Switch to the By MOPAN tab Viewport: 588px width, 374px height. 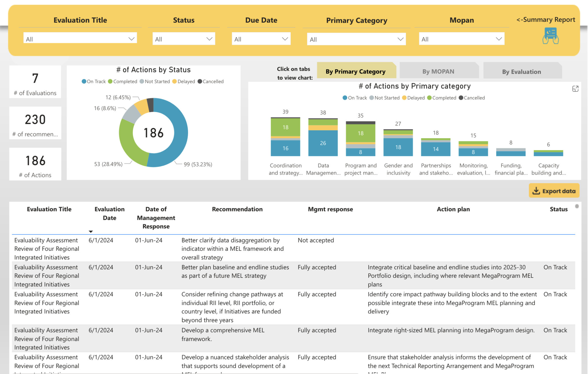click(x=439, y=71)
